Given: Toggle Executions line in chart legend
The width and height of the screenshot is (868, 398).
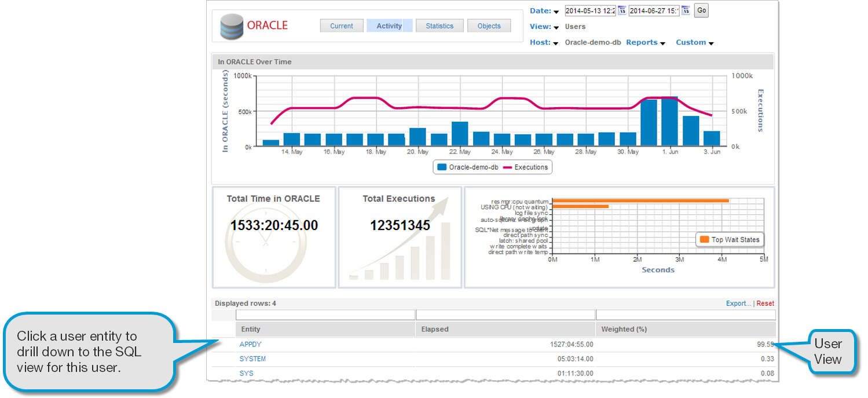Looking at the screenshot, I should tap(526, 167).
